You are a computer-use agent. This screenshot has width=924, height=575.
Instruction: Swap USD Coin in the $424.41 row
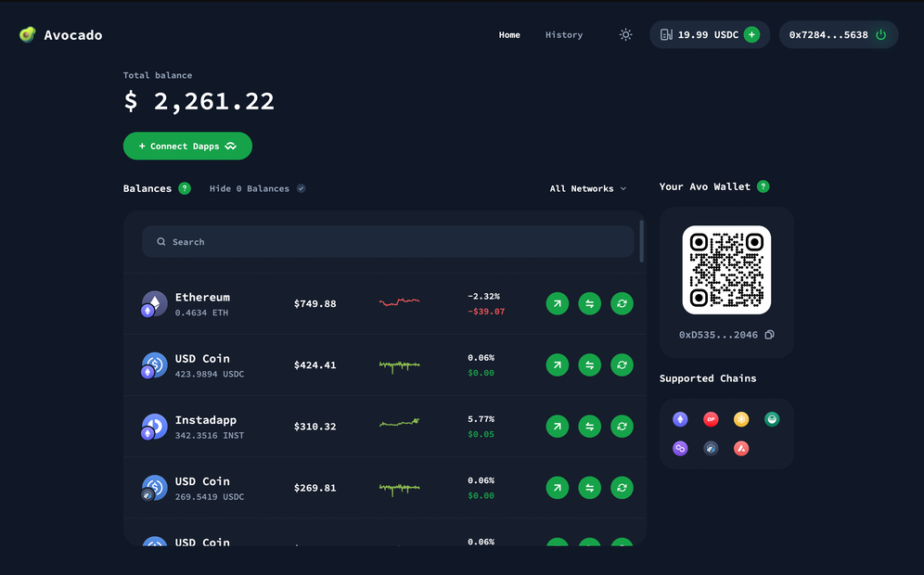(589, 364)
